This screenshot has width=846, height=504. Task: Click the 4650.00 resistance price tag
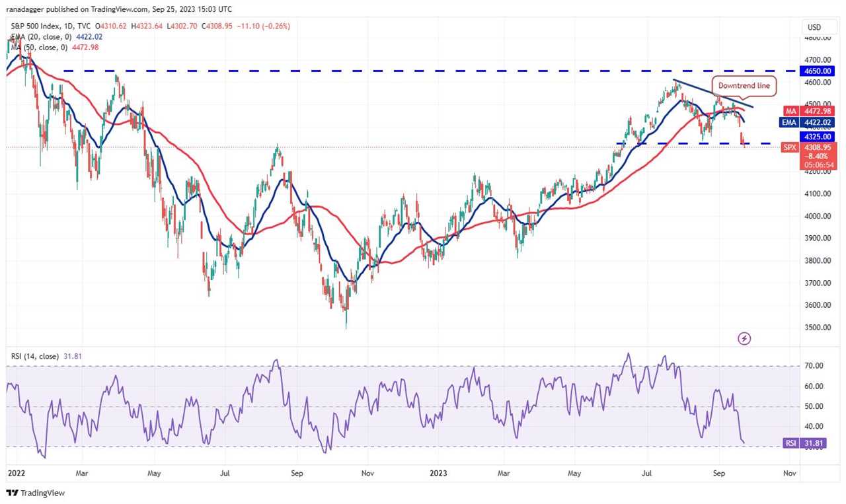click(x=819, y=73)
